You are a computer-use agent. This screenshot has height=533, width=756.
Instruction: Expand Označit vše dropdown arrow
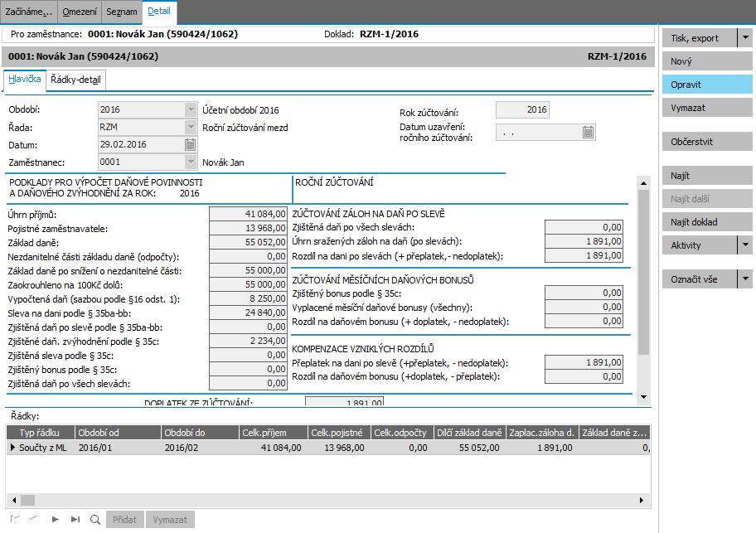(745, 279)
